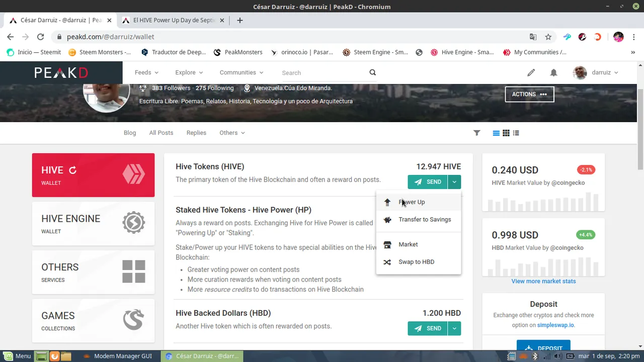Select Market from the dropdown menu
Screen dimensions: 644x362
point(419,244)
